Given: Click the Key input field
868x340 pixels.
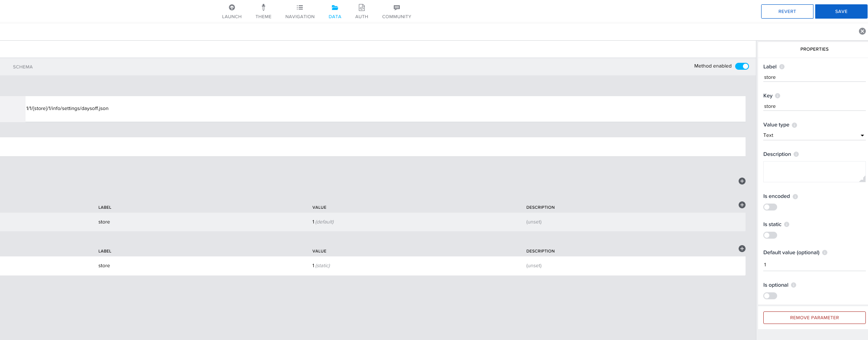Looking at the screenshot, I should [814, 106].
